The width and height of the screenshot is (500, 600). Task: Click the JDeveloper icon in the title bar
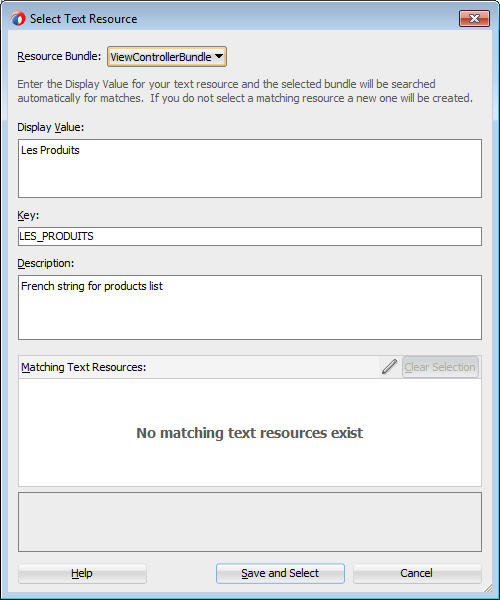[18, 18]
